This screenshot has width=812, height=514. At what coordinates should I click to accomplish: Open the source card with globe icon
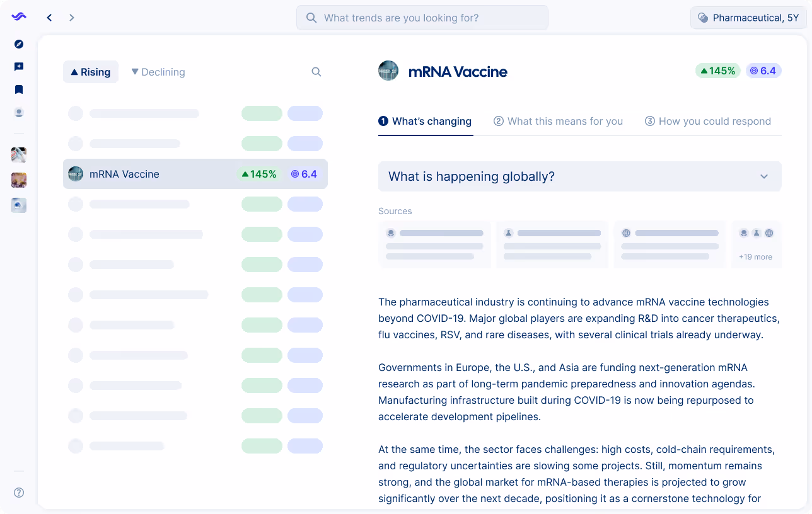670,244
